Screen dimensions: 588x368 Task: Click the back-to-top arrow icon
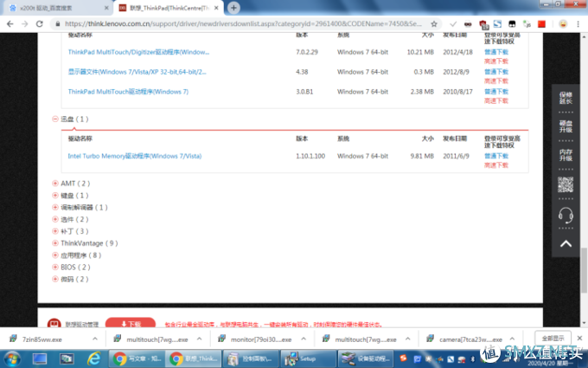tap(566, 245)
